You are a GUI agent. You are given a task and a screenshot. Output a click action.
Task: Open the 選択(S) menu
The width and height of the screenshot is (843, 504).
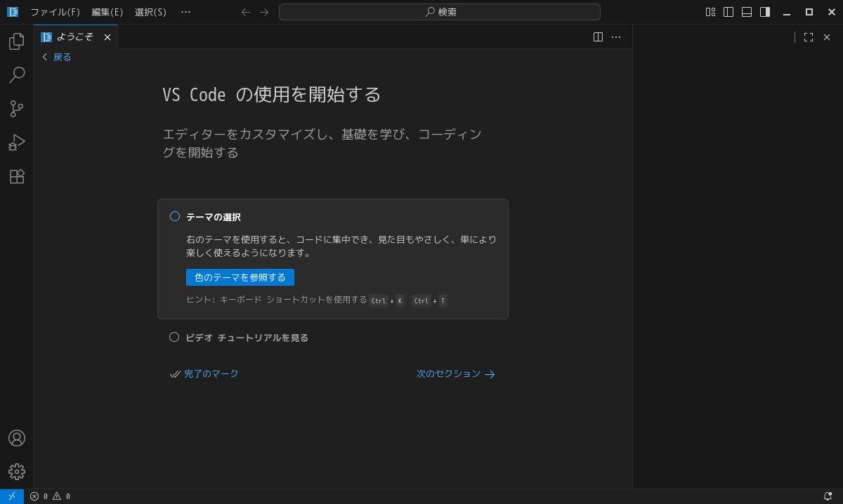pos(151,12)
